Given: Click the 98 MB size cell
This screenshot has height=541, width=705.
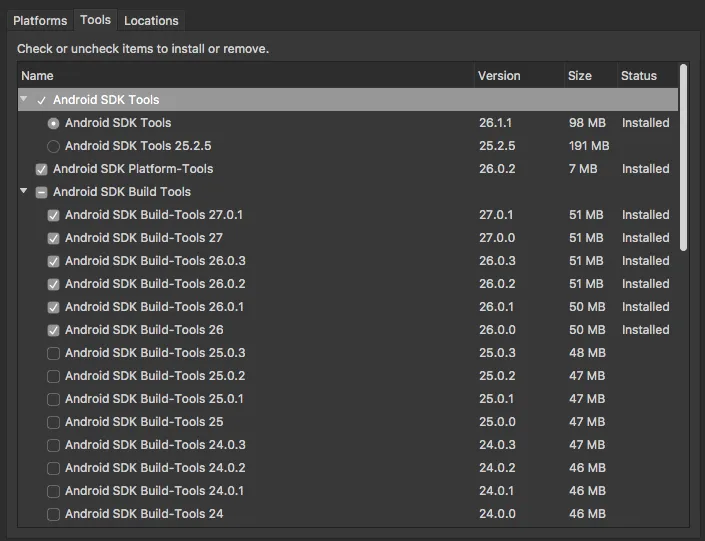Looking at the screenshot, I should pos(587,123).
